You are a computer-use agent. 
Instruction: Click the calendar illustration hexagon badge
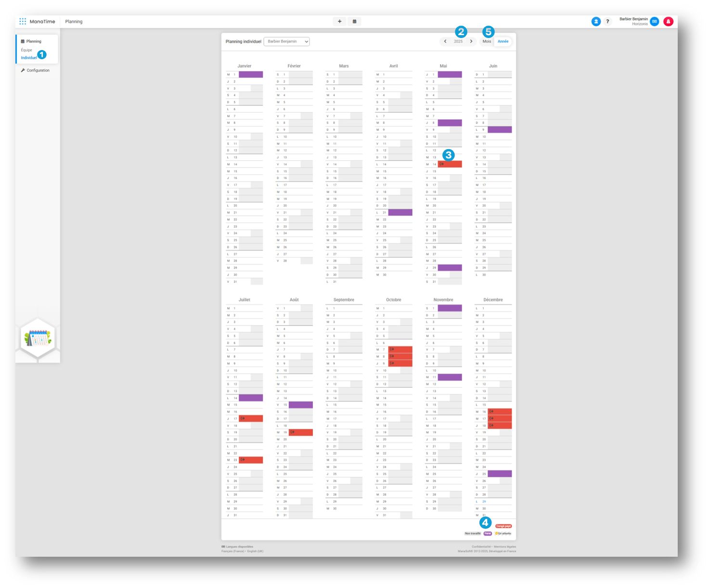(x=38, y=338)
